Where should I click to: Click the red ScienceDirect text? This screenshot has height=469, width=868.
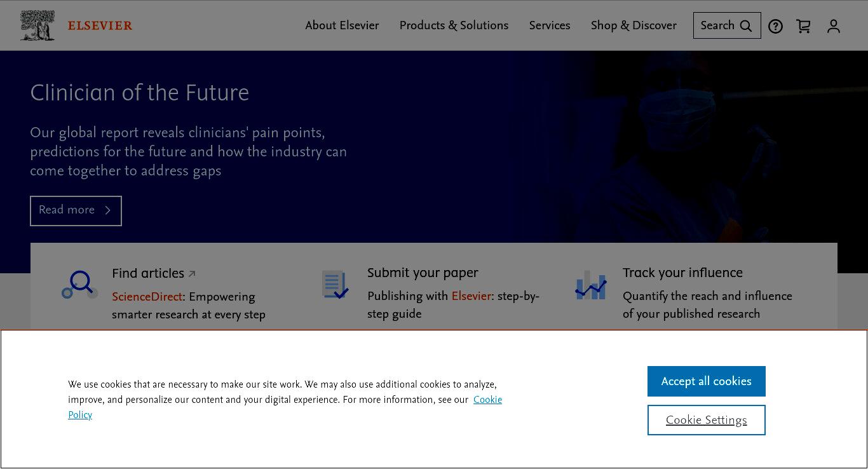pos(147,297)
